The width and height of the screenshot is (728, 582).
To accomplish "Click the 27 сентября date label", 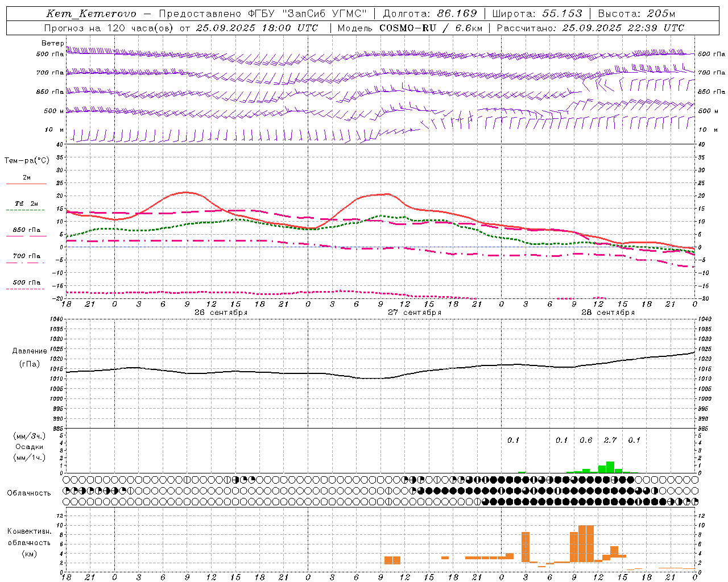I will (415, 313).
